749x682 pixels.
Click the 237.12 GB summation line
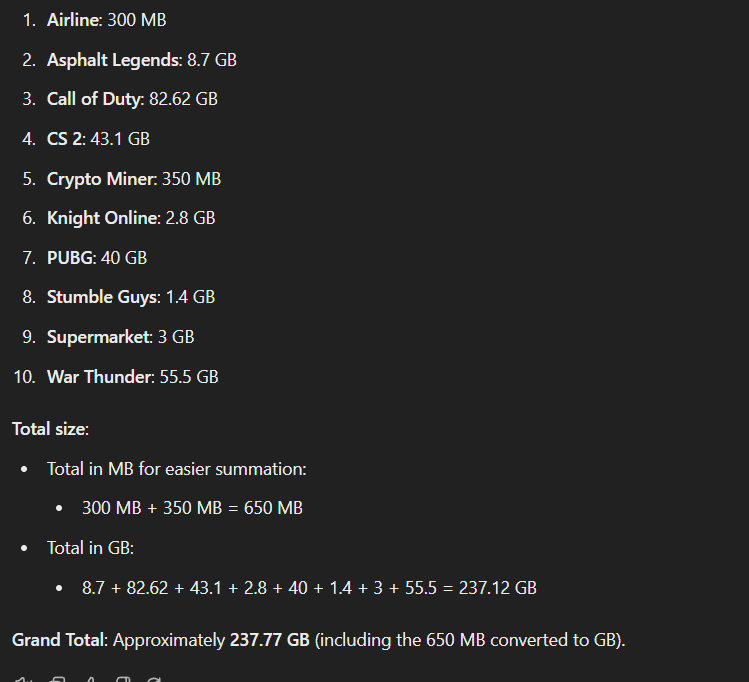(x=309, y=588)
